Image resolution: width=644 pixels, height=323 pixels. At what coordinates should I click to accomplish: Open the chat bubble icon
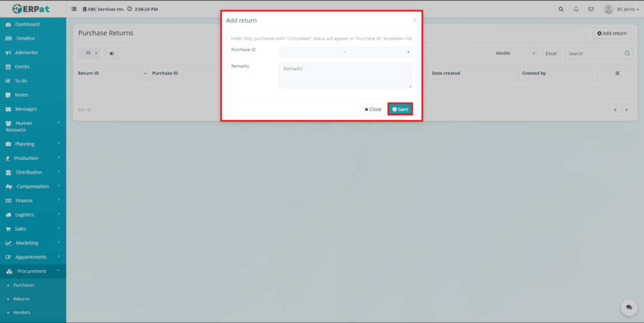click(x=629, y=307)
